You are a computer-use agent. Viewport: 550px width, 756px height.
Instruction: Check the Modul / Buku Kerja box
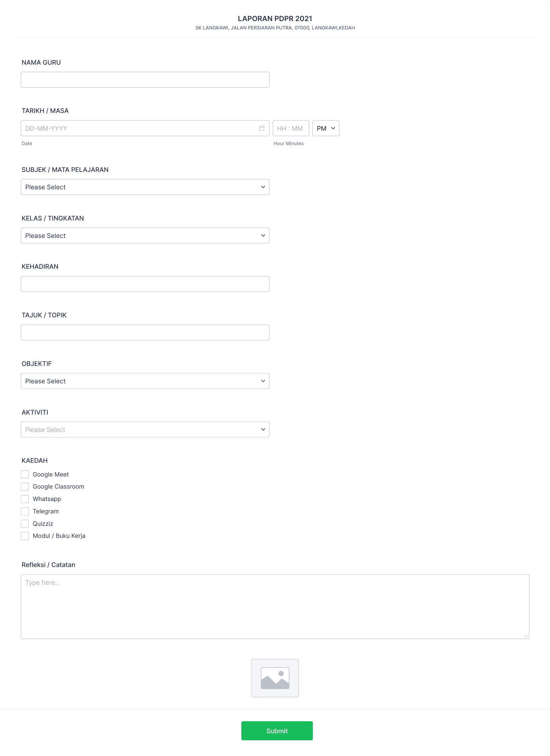click(x=25, y=536)
